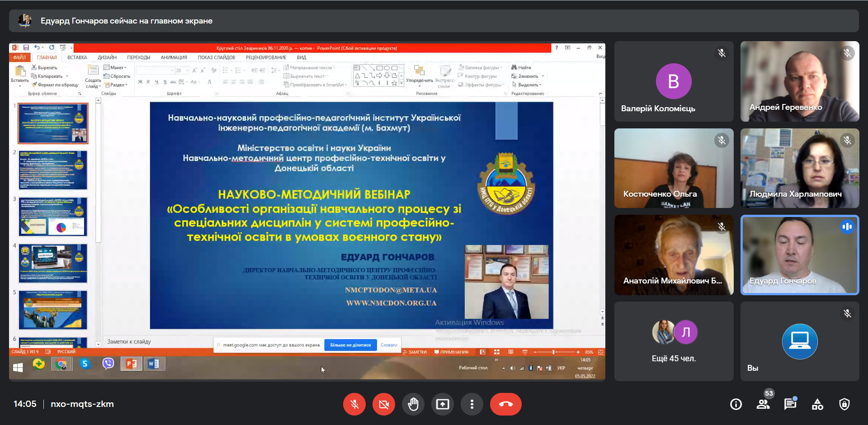Click the present screen icon
The height and width of the screenshot is (425, 868).
click(443, 404)
